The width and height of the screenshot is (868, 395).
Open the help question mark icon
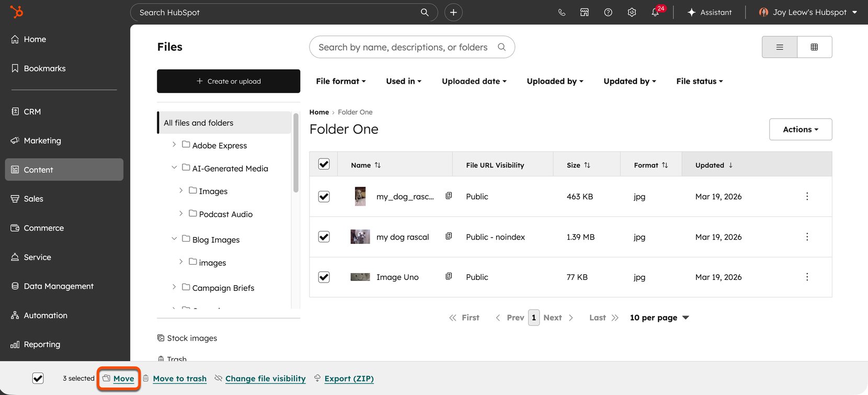click(x=608, y=12)
